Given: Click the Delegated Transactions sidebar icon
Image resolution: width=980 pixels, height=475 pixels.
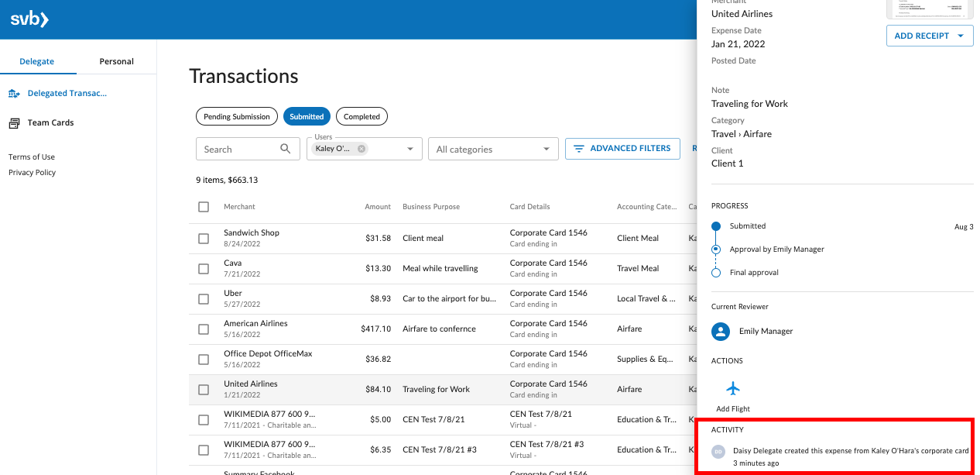Looking at the screenshot, I should [14, 94].
